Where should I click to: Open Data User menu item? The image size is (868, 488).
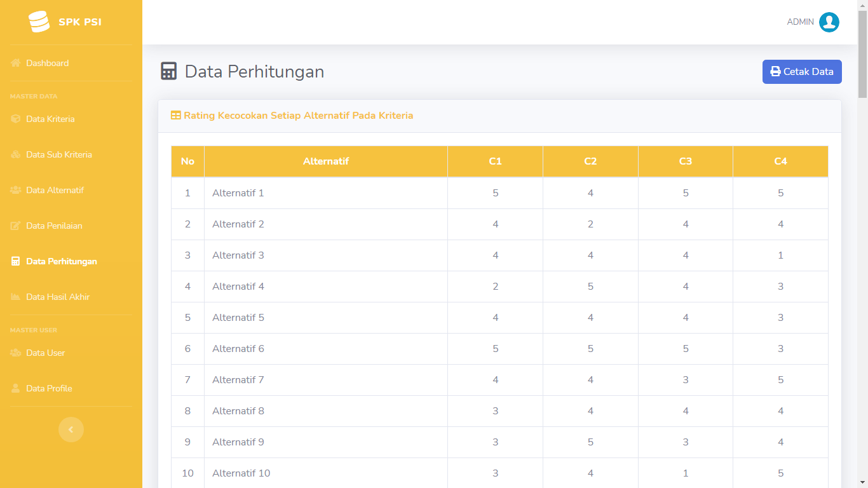coord(71,353)
